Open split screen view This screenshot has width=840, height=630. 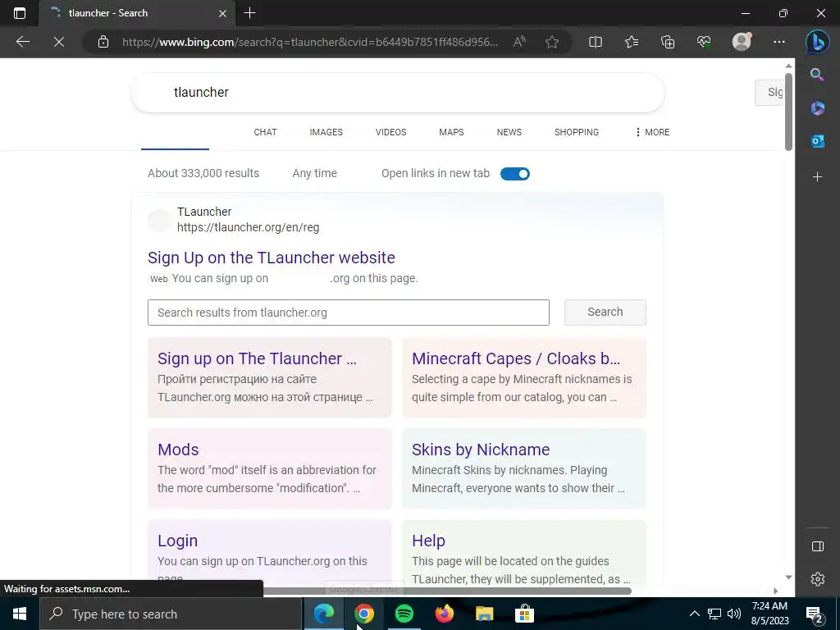(x=596, y=42)
